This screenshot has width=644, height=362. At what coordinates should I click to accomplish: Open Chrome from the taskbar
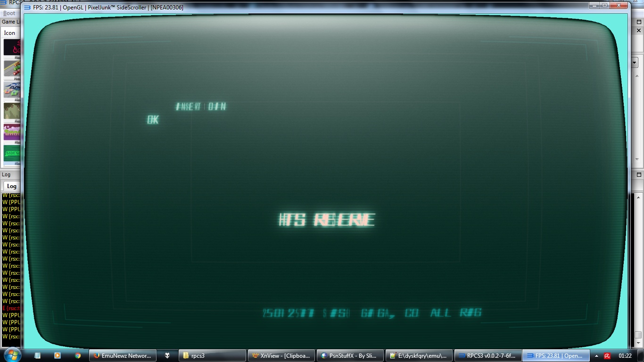click(78, 355)
